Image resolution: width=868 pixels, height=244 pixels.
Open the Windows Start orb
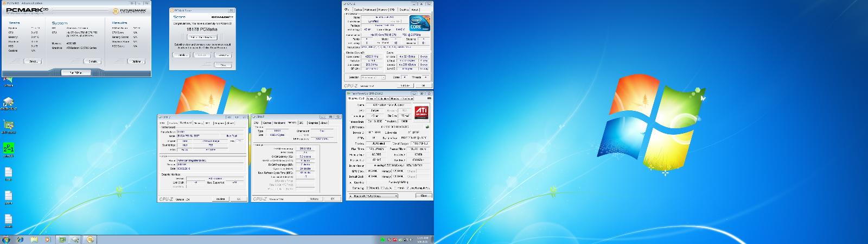point(6,239)
